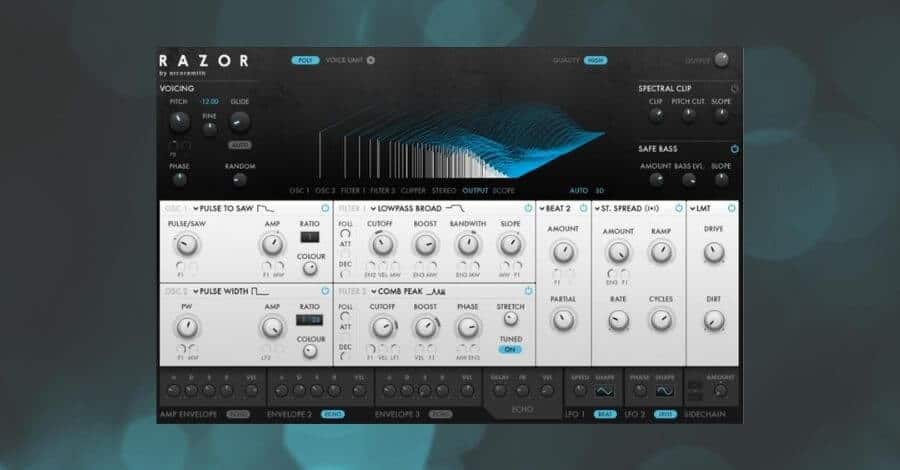Select the OSC 1 display tab
The height and width of the screenshot is (470, 900).
(x=299, y=191)
